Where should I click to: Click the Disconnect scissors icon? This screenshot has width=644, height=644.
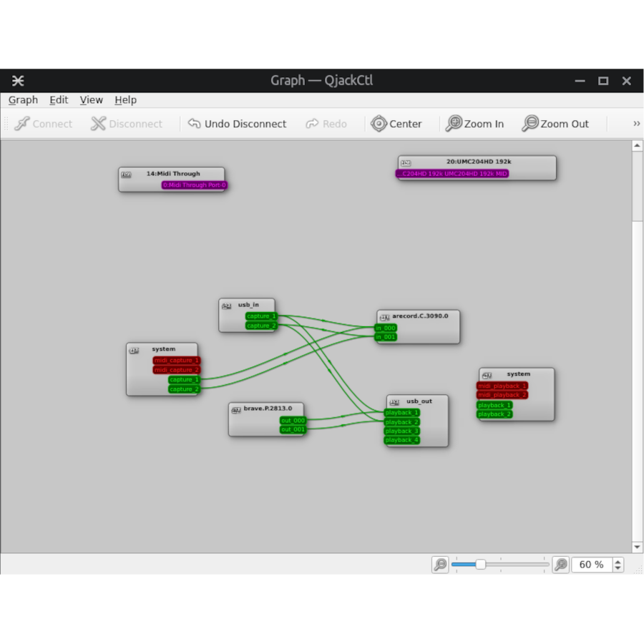tap(98, 124)
